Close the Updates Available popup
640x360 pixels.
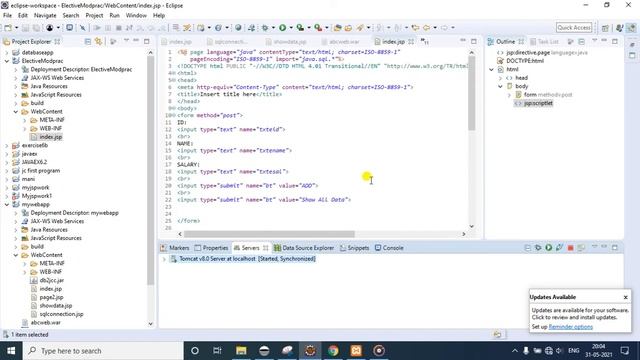coord(625,297)
